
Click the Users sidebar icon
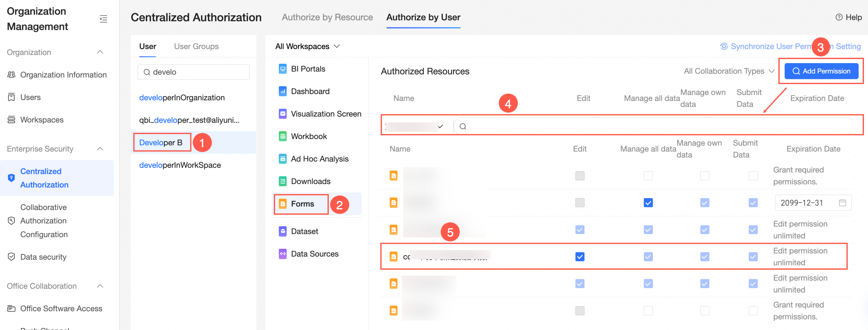[12, 97]
